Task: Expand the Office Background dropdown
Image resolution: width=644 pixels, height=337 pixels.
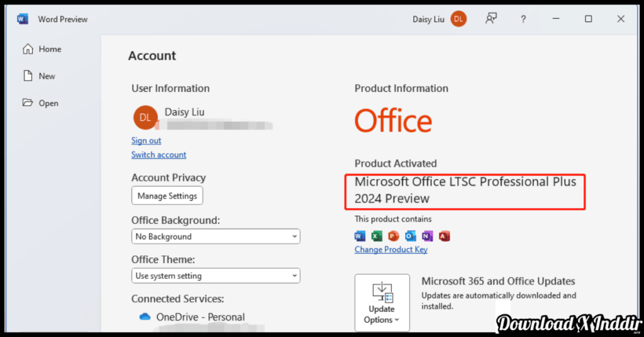Action: 216,236
